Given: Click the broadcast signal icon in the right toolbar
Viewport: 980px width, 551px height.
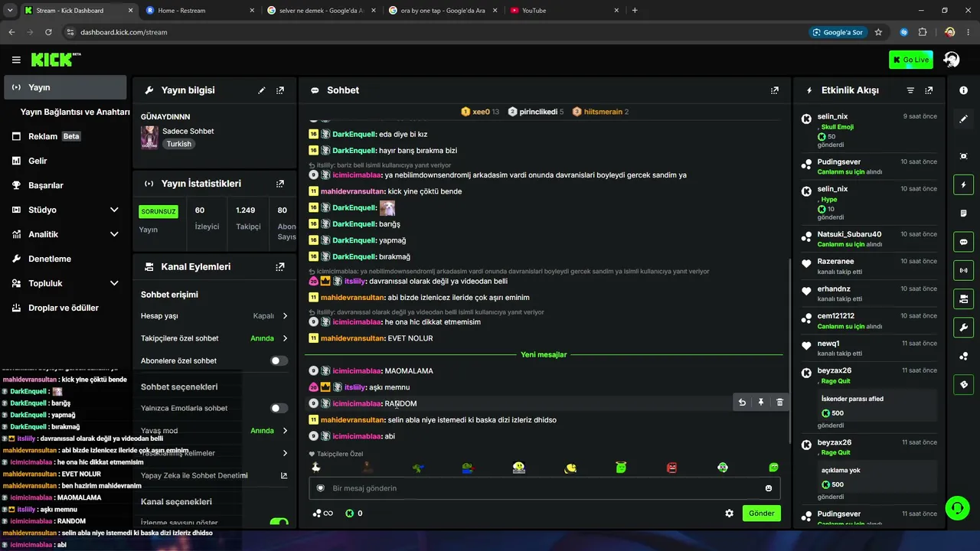Looking at the screenshot, I should (964, 270).
